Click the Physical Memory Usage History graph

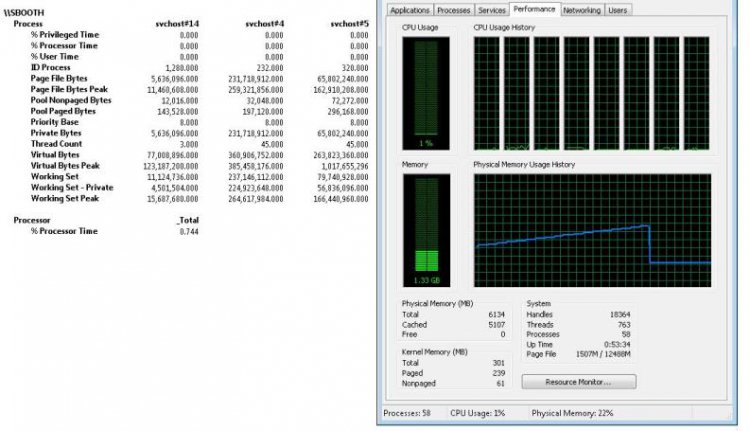592,231
